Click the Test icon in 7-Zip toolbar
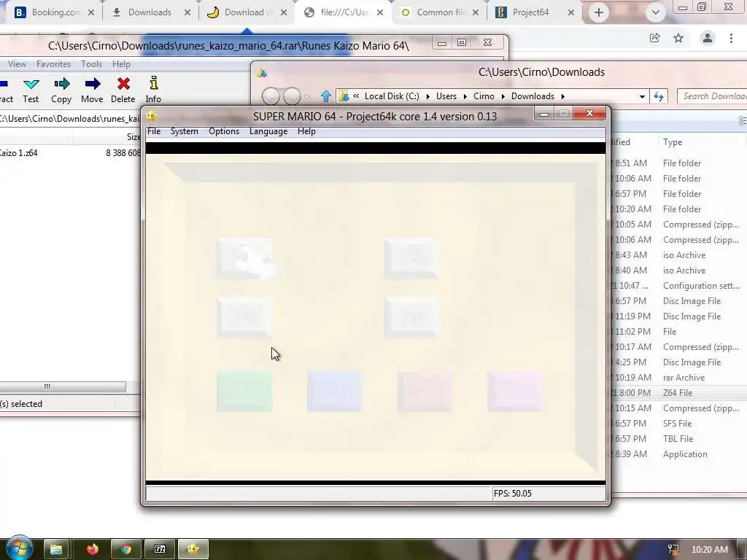The width and height of the screenshot is (747, 560). pos(31,90)
